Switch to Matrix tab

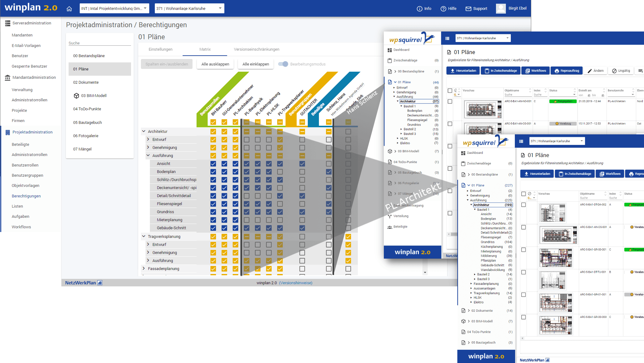[205, 49]
